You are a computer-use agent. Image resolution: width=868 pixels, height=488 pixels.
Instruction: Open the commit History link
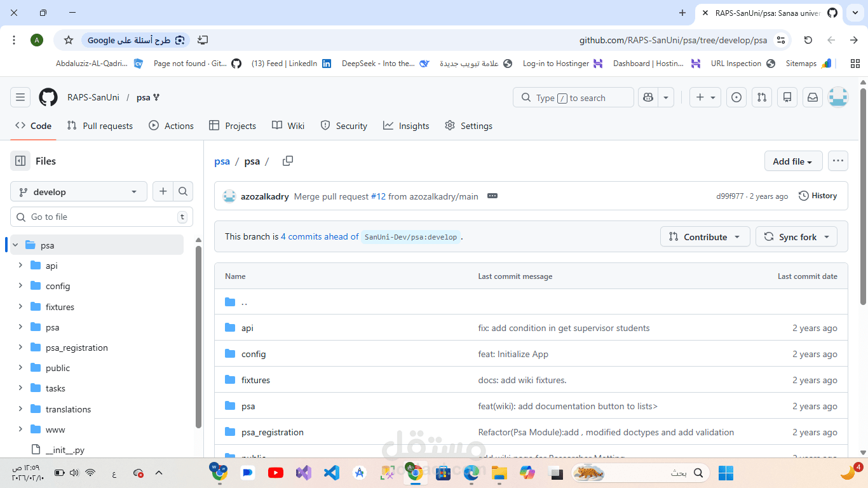coord(818,196)
